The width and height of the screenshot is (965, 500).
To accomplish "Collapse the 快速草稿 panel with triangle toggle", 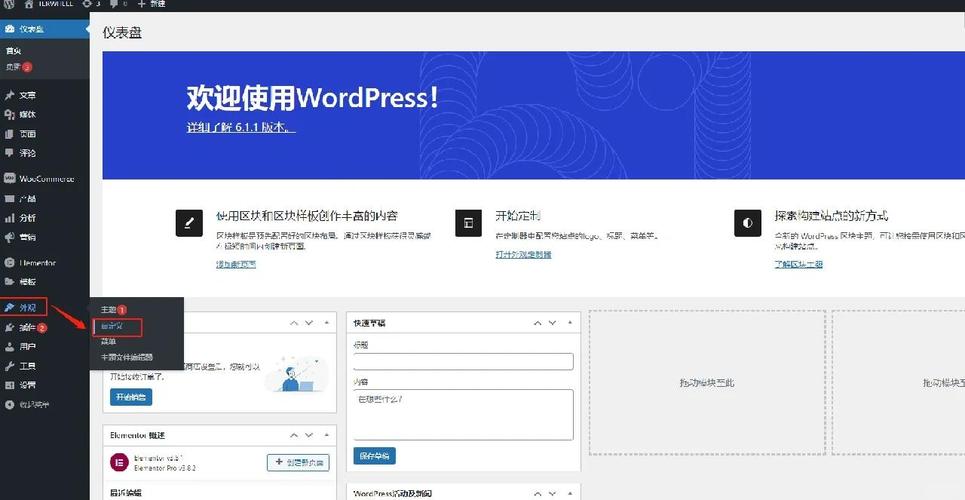I will click(568, 323).
